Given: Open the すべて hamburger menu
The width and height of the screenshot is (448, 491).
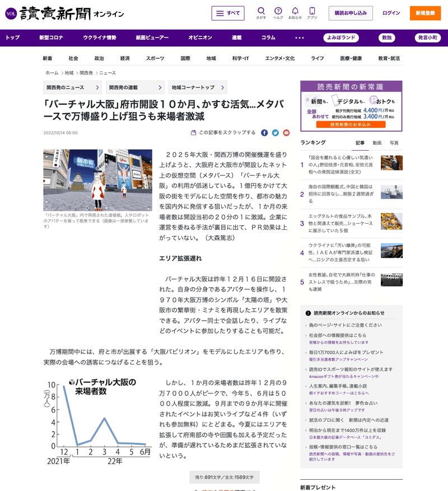Looking at the screenshot, I should pyautogui.click(x=228, y=13).
